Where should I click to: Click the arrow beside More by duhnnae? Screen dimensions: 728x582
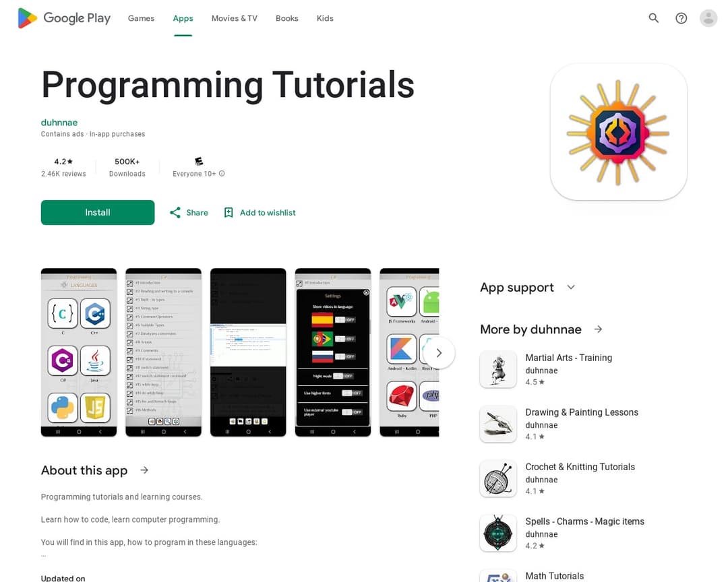599,329
